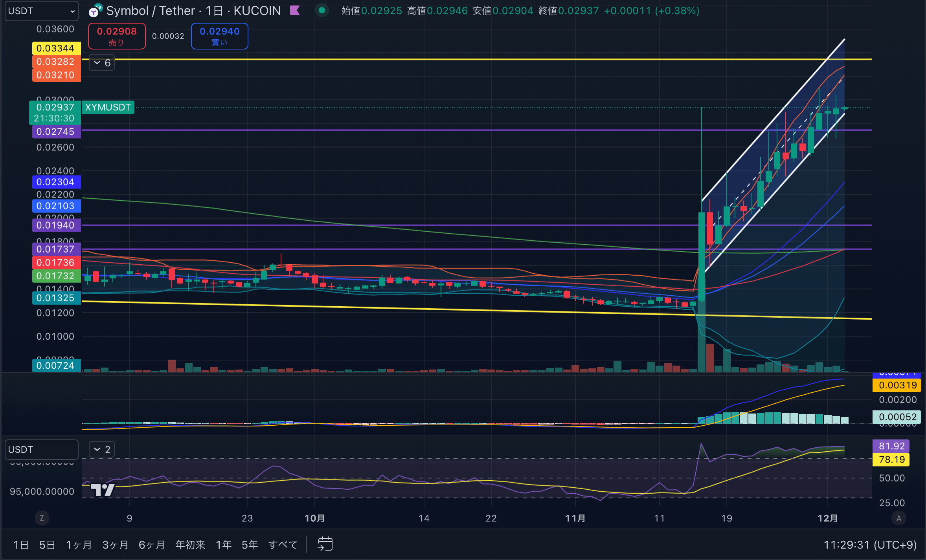Viewport: 926px width, 560px height.
Task: Toggle the A auto-scale button
Action: point(898,518)
